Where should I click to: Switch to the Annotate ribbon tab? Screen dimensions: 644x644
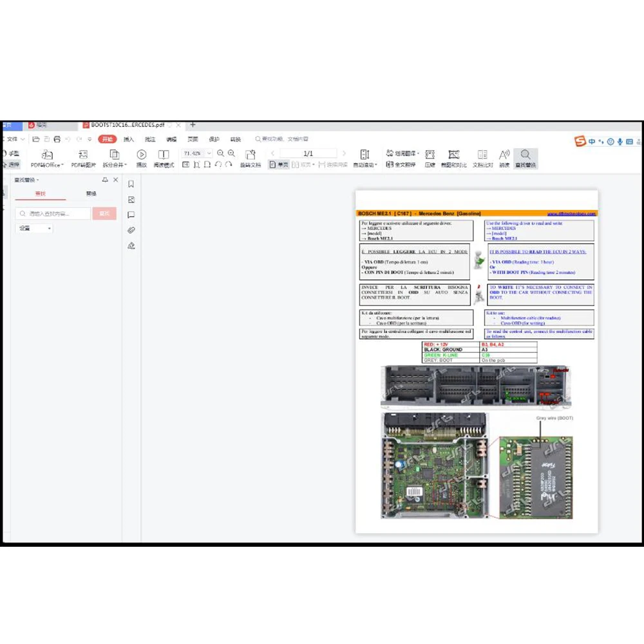[x=150, y=139]
